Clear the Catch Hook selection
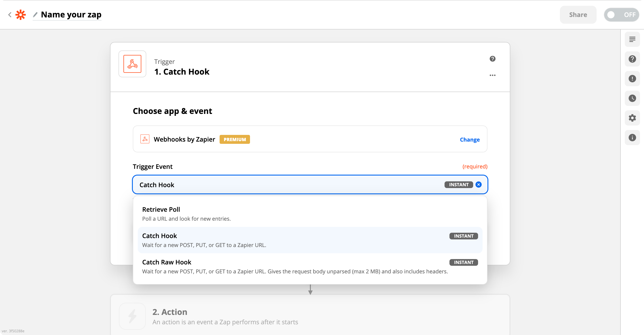 478,184
